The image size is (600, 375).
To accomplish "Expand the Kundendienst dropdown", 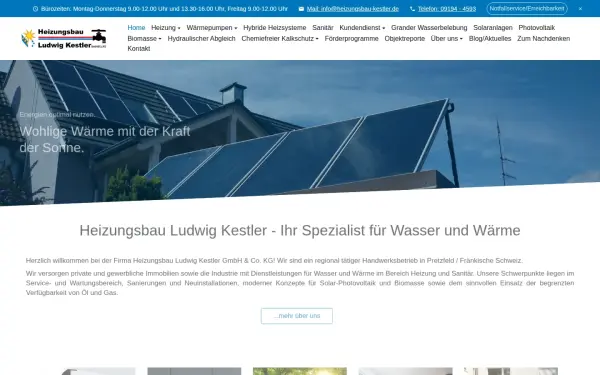I will coord(362,28).
